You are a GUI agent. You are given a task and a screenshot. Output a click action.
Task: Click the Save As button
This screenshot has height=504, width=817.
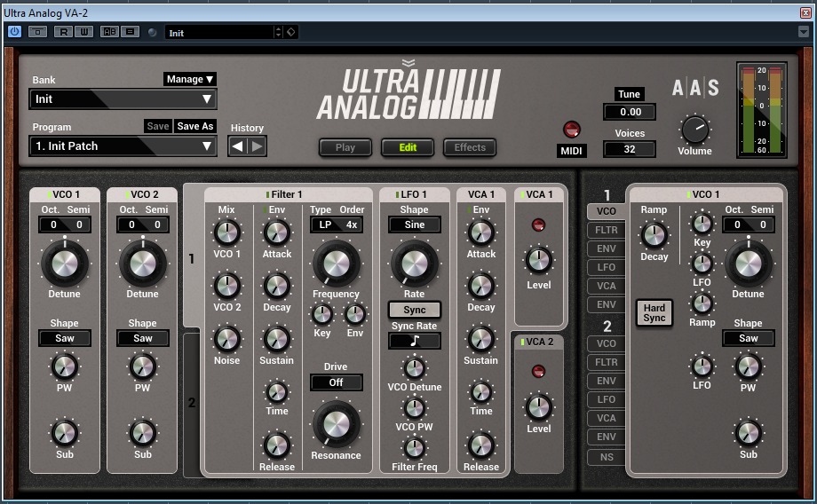[x=194, y=126]
